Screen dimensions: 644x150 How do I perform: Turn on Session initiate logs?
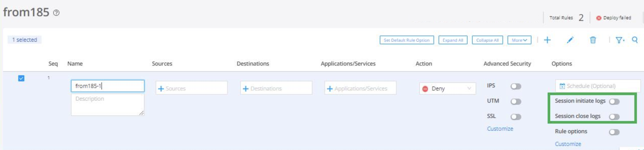(614, 102)
